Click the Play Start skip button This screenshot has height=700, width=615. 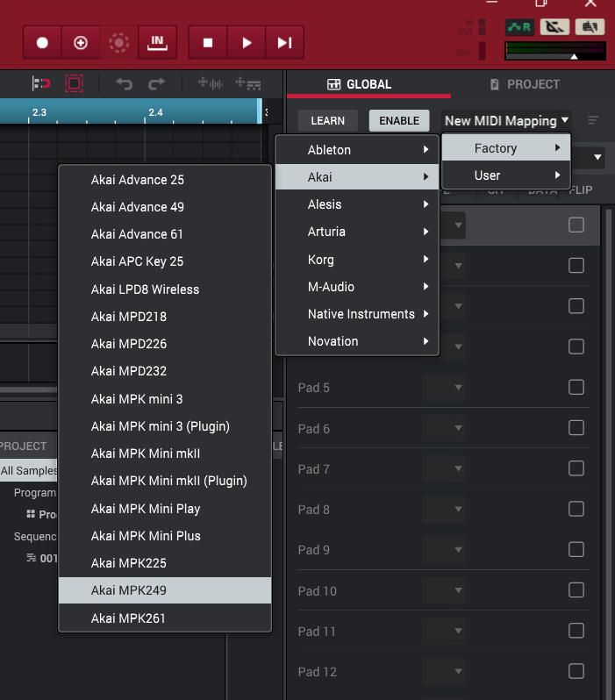[284, 43]
